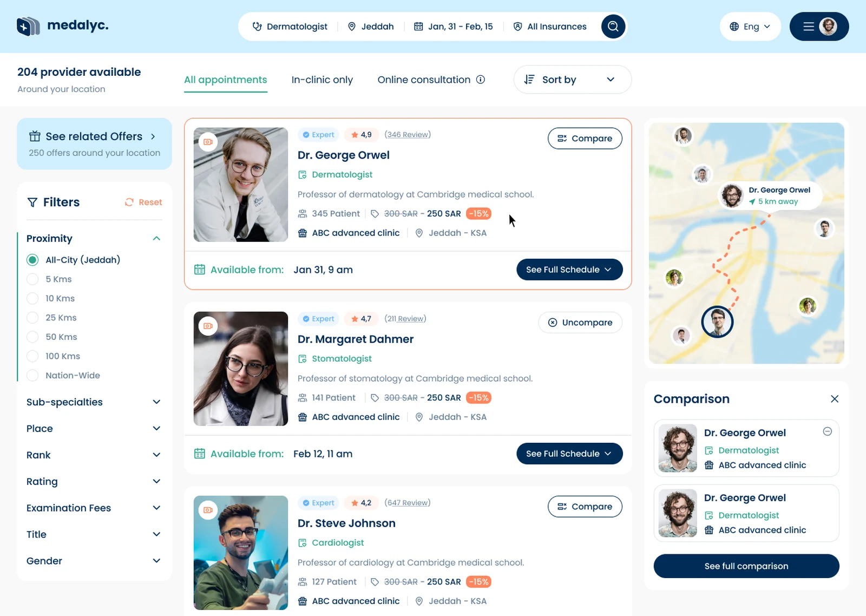Click the highlighted doctor pin on map
Screen dimensions: 866x616
pyautogui.click(x=717, y=322)
